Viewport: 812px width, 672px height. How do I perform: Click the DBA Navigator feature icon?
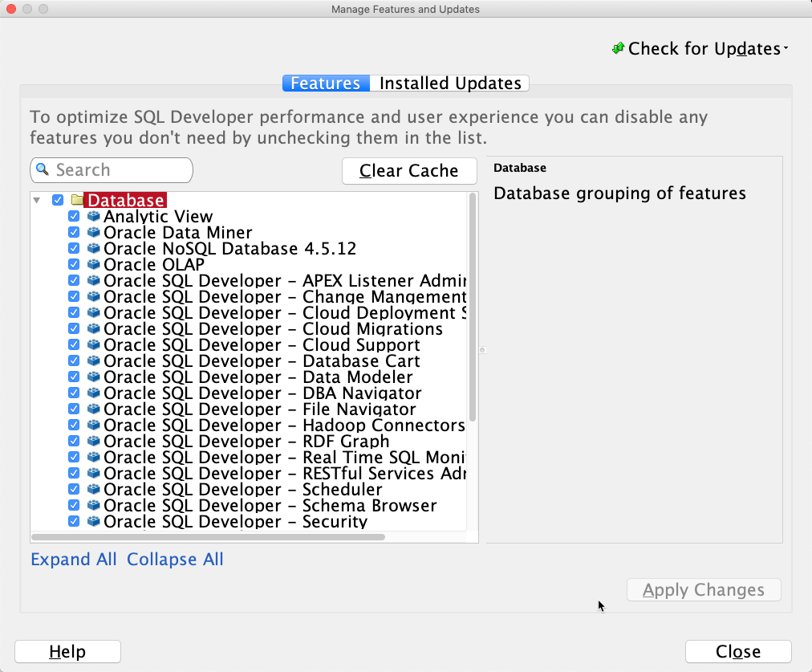pyautogui.click(x=93, y=393)
